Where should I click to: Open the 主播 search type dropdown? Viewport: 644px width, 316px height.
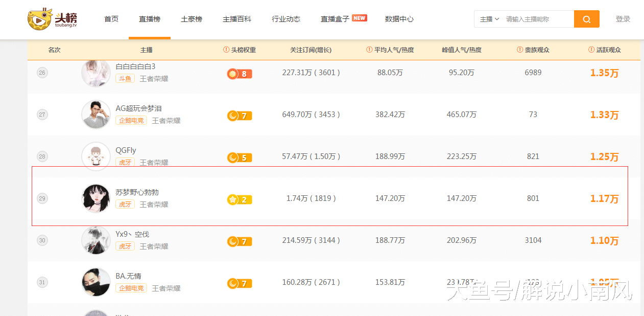(490, 18)
